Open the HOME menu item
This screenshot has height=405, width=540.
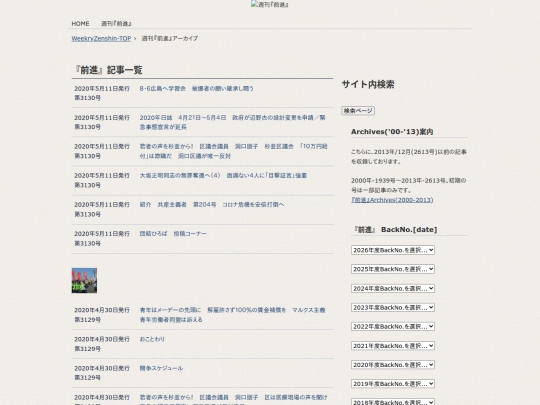coord(80,24)
